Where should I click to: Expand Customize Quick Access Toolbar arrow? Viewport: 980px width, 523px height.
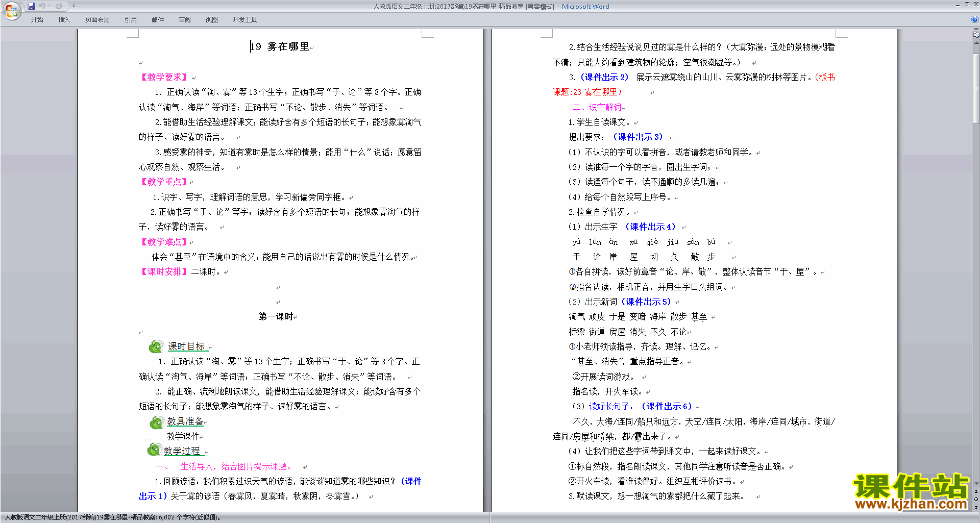[73, 6]
